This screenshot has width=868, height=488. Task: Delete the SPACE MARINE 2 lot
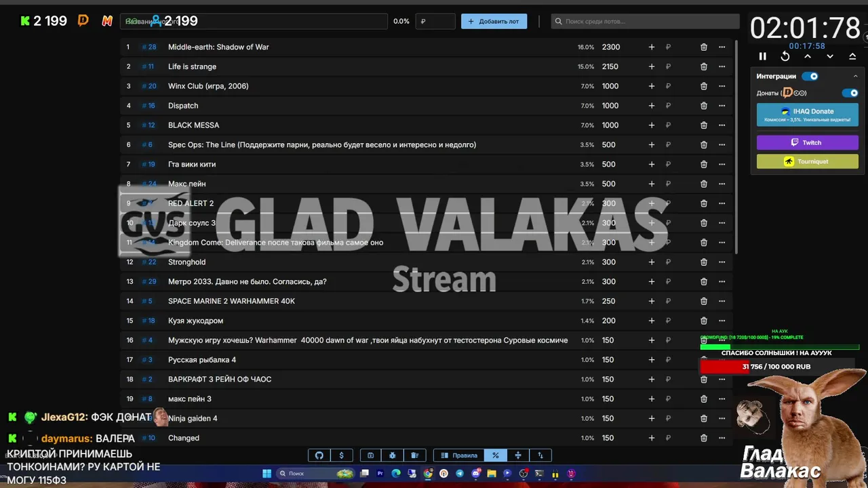pos(704,301)
